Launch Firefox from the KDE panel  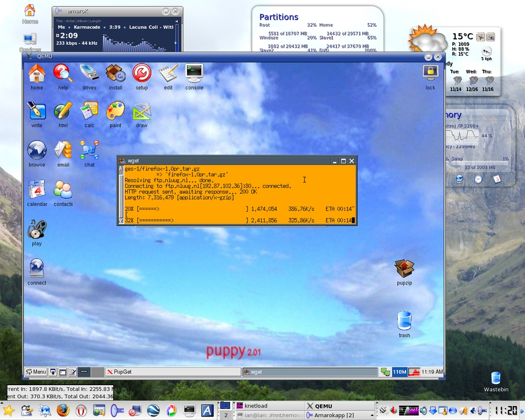coord(63,410)
